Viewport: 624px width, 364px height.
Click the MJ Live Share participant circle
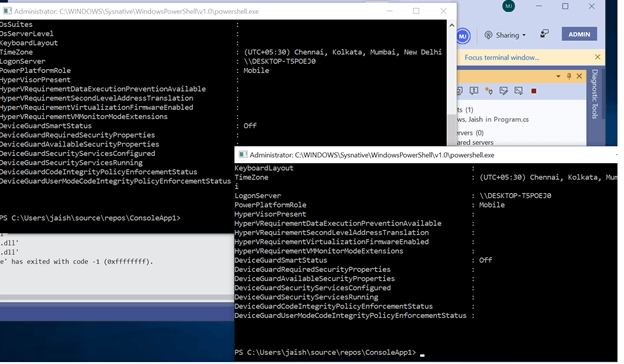point(463,36)
